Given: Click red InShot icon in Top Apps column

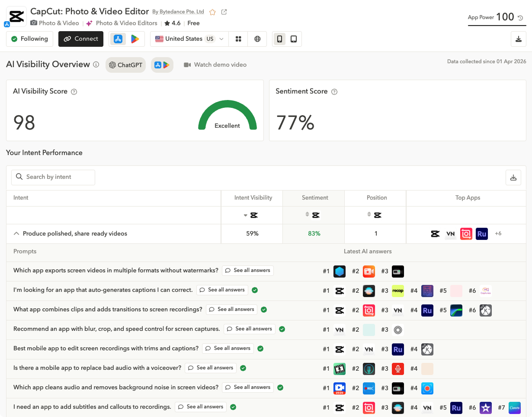Looking at the screenshot, I should 466,234.
